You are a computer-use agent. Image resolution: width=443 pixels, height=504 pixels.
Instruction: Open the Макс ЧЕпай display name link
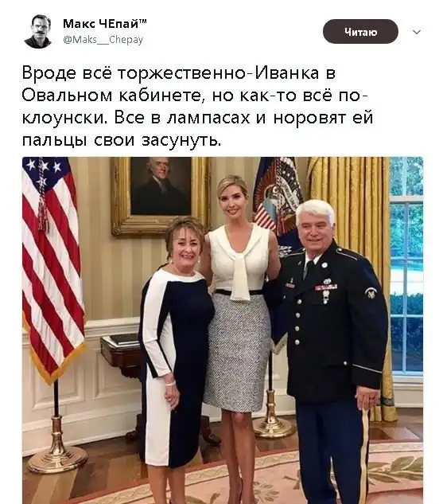pos(105,23)
